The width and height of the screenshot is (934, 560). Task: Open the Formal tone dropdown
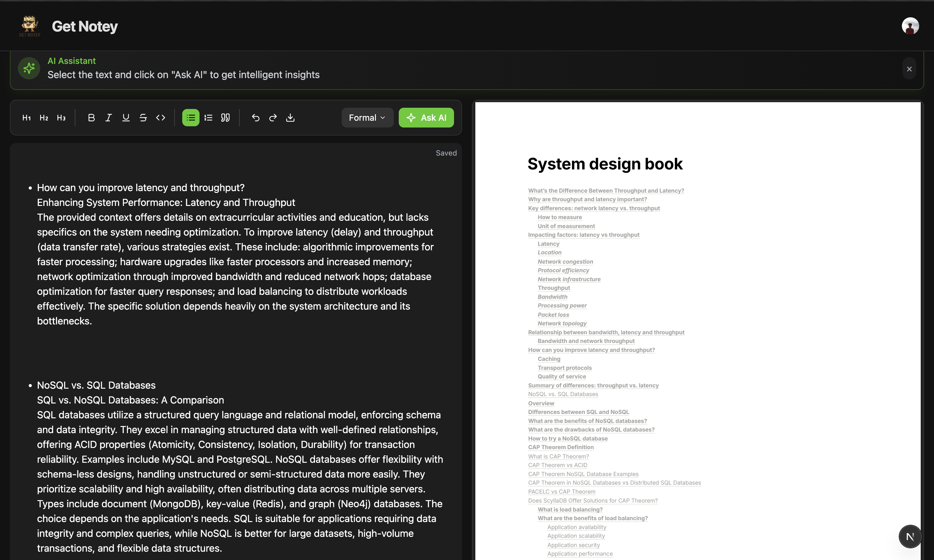367,118
